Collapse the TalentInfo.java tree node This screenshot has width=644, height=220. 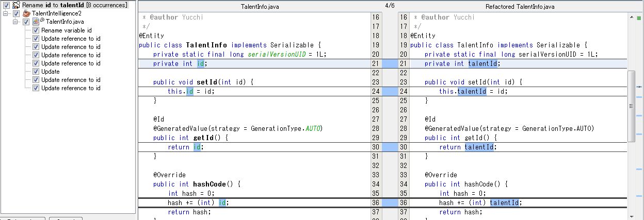(x=15, y=22)
